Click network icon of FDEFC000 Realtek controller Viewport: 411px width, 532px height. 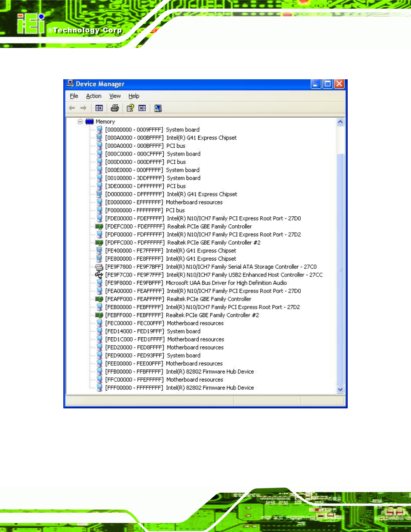click(99, 227)
